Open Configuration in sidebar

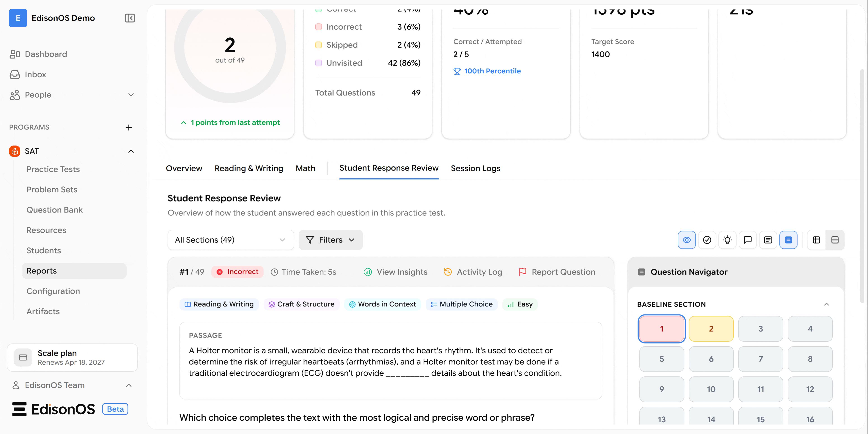click(x=53, y=291)
